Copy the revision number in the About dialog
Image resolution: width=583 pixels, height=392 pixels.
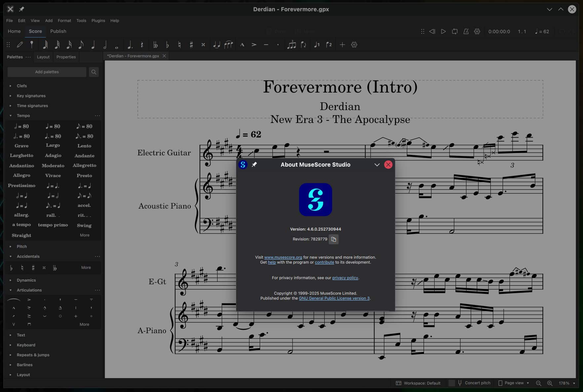[x=333, y=239]
